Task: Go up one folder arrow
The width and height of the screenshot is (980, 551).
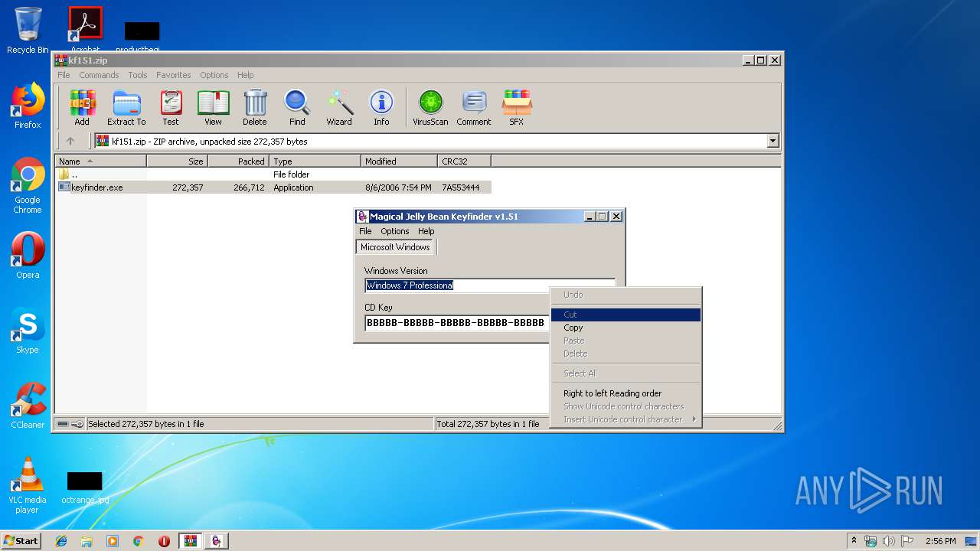Action: (70, 141)
